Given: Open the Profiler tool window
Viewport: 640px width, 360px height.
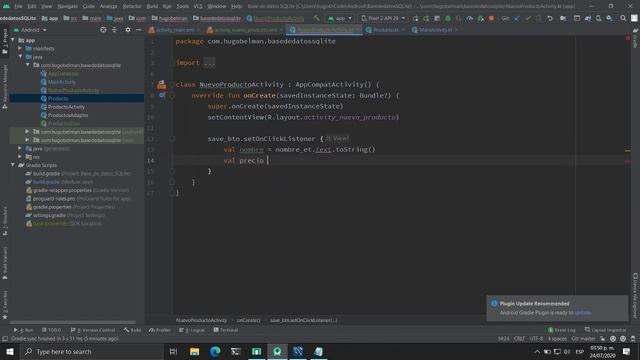Looking at the screenshot, I should pyautogui.click(x=160, y=330).
